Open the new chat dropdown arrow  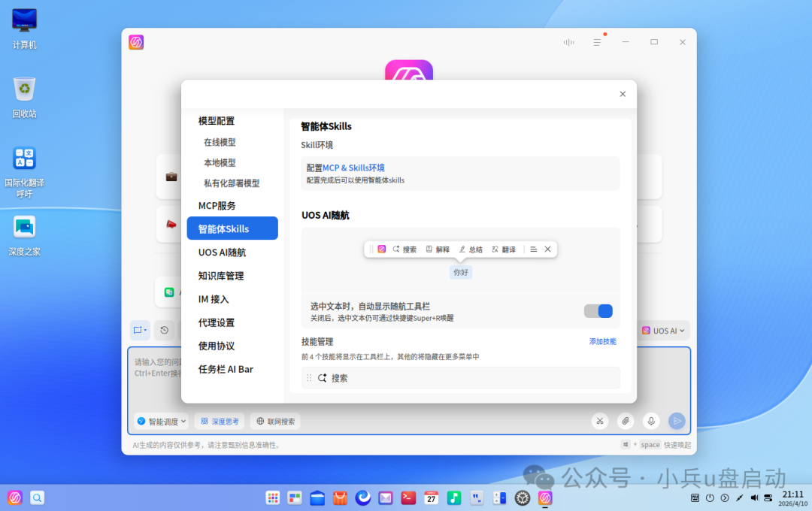(x=144, y=330)
